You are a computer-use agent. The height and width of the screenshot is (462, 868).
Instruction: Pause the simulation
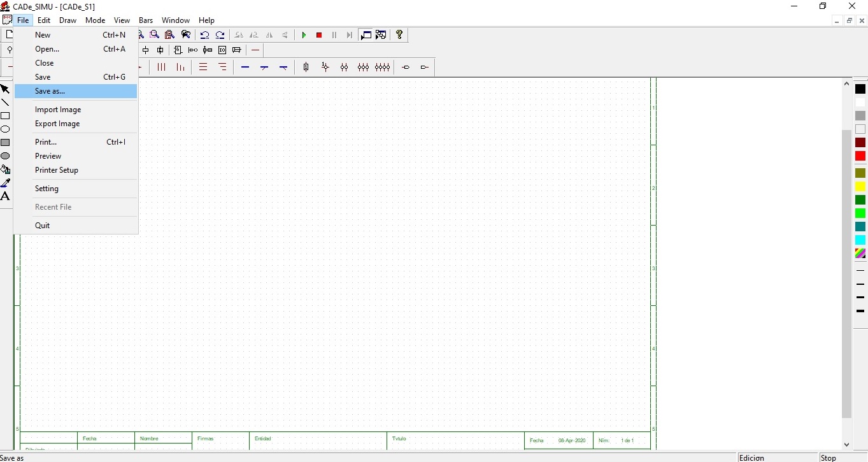coord(334,35)
